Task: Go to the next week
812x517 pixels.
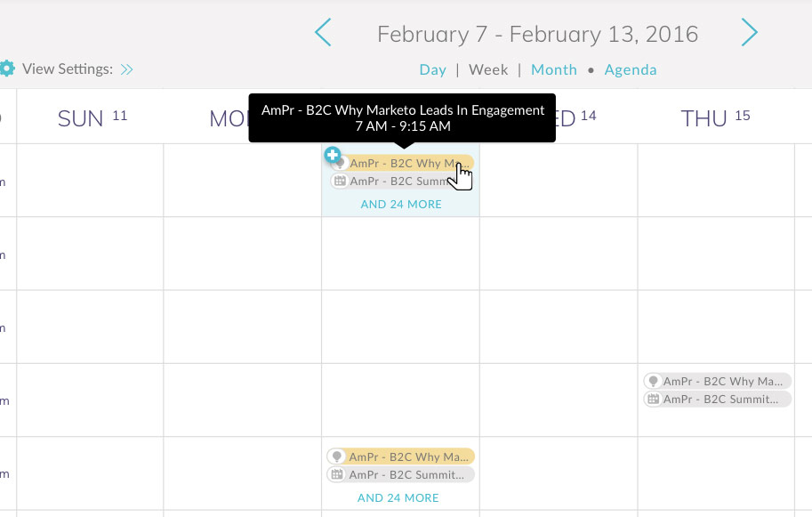Action: point(750,34)
